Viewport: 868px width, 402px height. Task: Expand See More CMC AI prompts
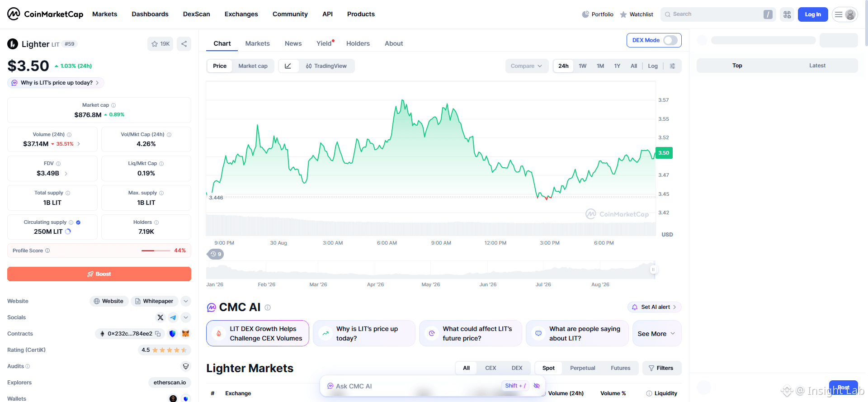[656, 334]
